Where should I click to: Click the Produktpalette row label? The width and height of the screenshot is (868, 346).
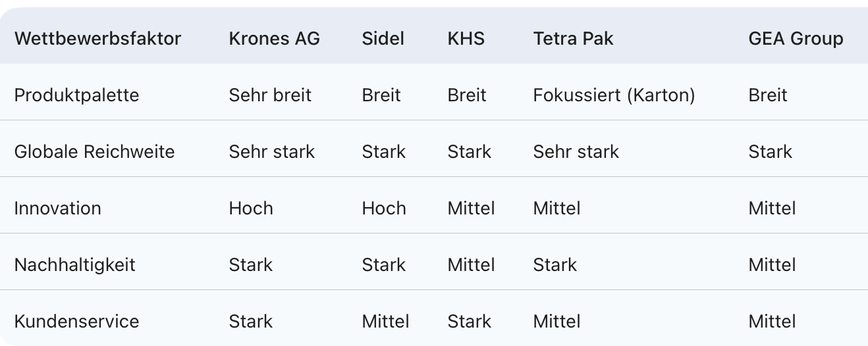point(76,95)
